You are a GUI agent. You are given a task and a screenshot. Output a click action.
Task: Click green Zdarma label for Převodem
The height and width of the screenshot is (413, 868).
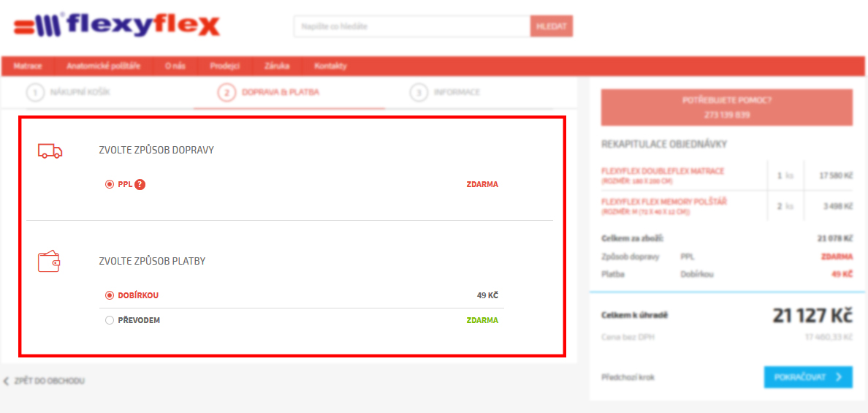[482, 320]
